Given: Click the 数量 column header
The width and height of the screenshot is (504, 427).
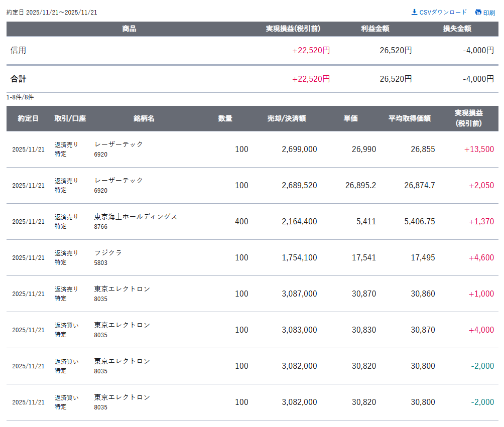Looking at the screenshot, I should [x=225, y=119].
